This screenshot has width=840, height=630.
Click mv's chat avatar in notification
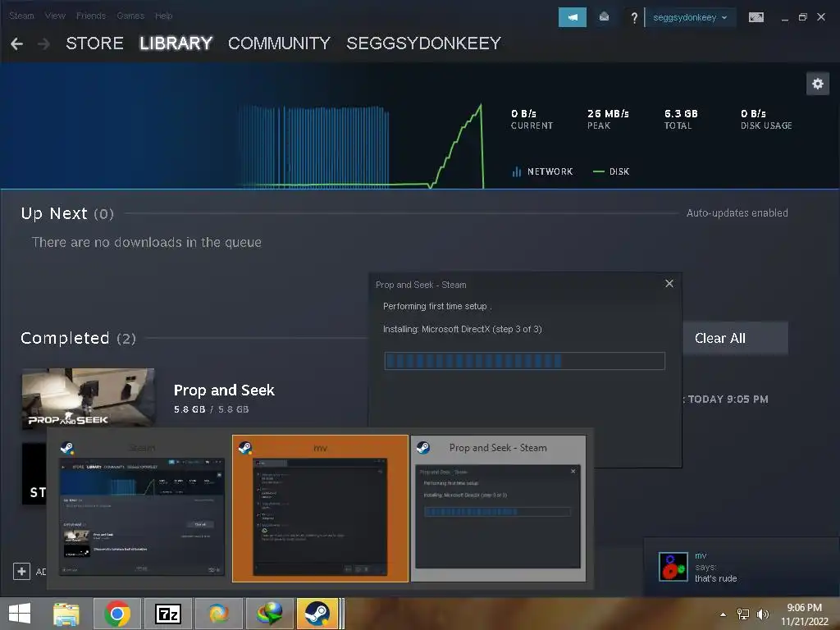(673, 567)
